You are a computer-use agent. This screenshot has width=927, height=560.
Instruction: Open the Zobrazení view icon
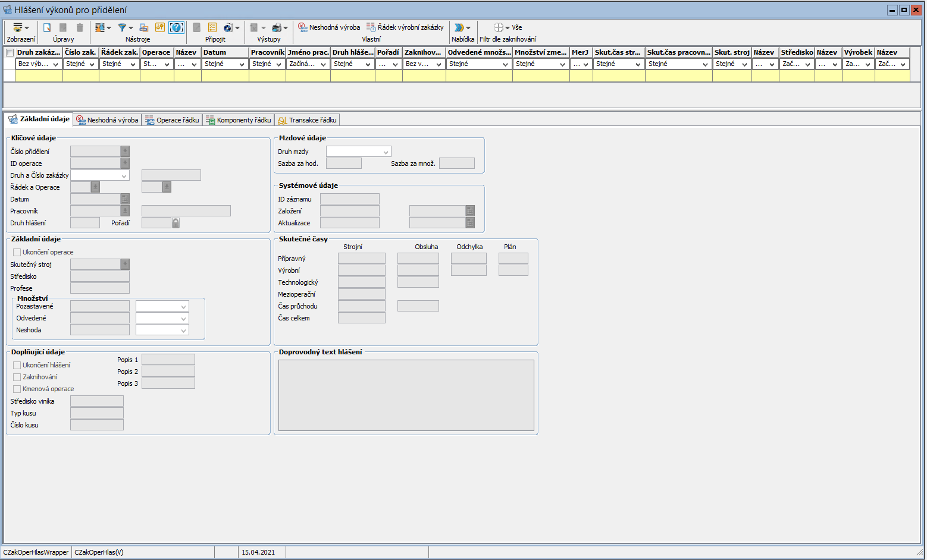(x=18, y=27)
